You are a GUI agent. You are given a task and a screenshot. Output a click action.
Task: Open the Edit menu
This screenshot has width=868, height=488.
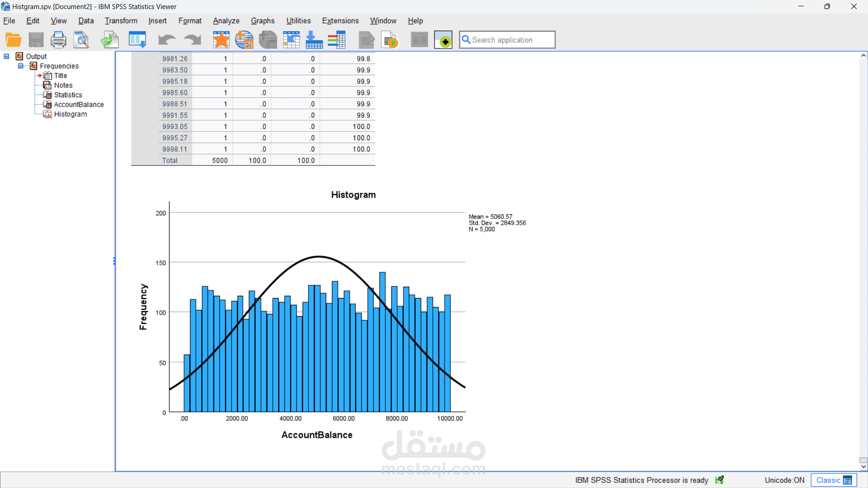click(x=33, y=21)
